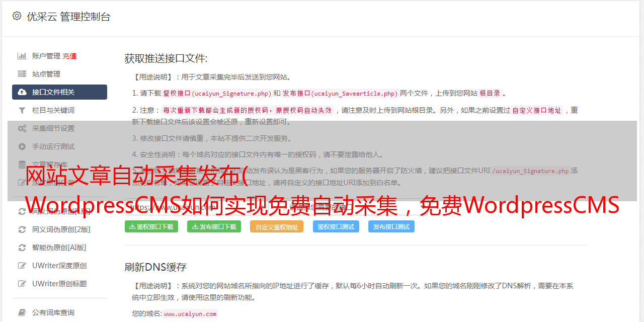Click the bar chart icon for 账户管理
The height and width of the screenshot is (322, 644).
click(22, 56)
